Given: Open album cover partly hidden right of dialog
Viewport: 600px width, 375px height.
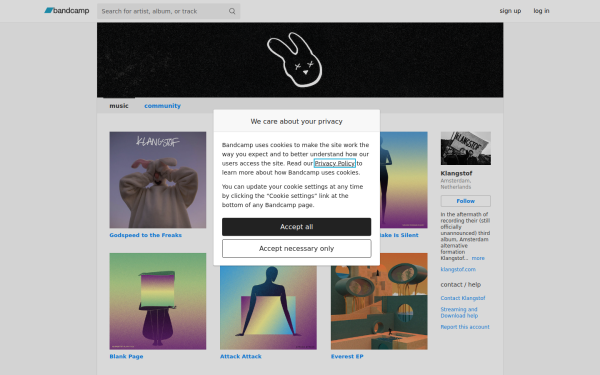Looking at the screenshot, I should point(404,180).
